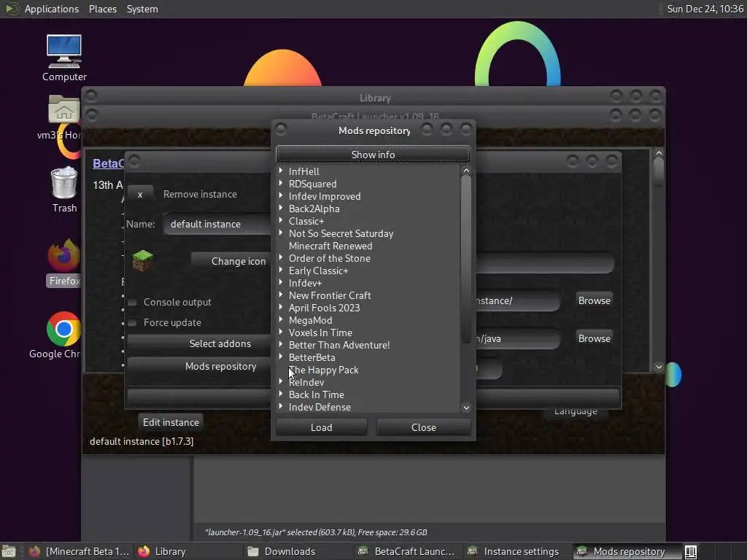Toggle the Force update checkbox
Image resolution: width=747 pixels, height=560 pixels.
coord(133,323)
